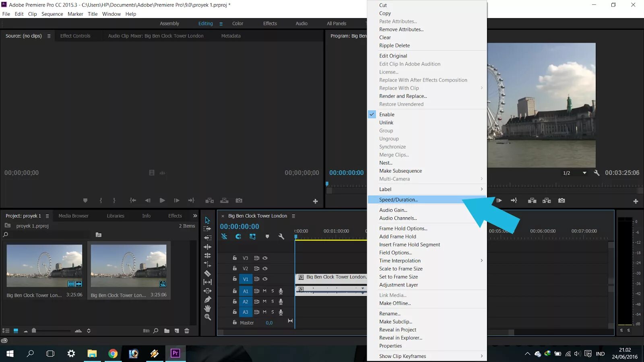The height and width of the screenshot is (362, 644).
Task: Select the Track Select Forward tool
Action: coord(207,229)
